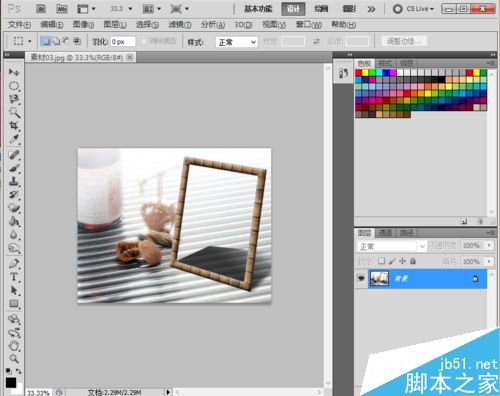
Task: Select the Blur tool
Action: point(14,235)
